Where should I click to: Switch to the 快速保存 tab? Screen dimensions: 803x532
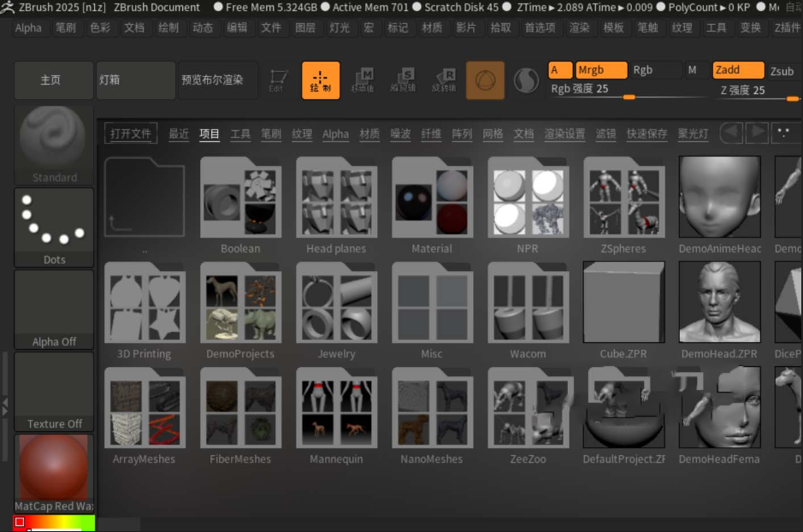pyautogui.click(x=647, y=134)
